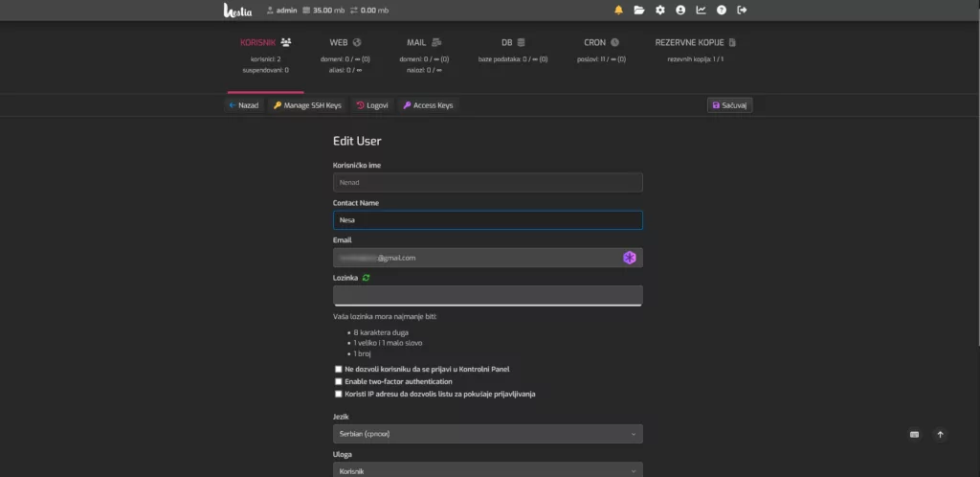Open Manage SSH Keys

[307, 105]
